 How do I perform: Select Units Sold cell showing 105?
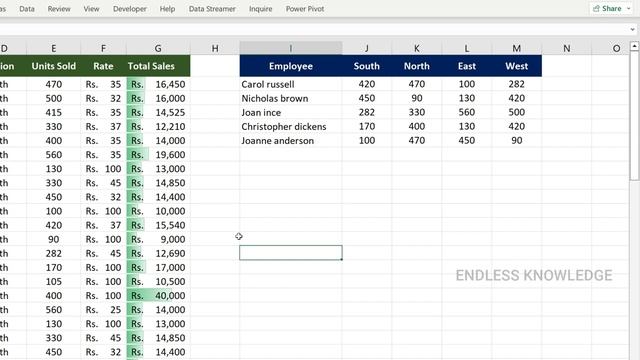[53, 282]
